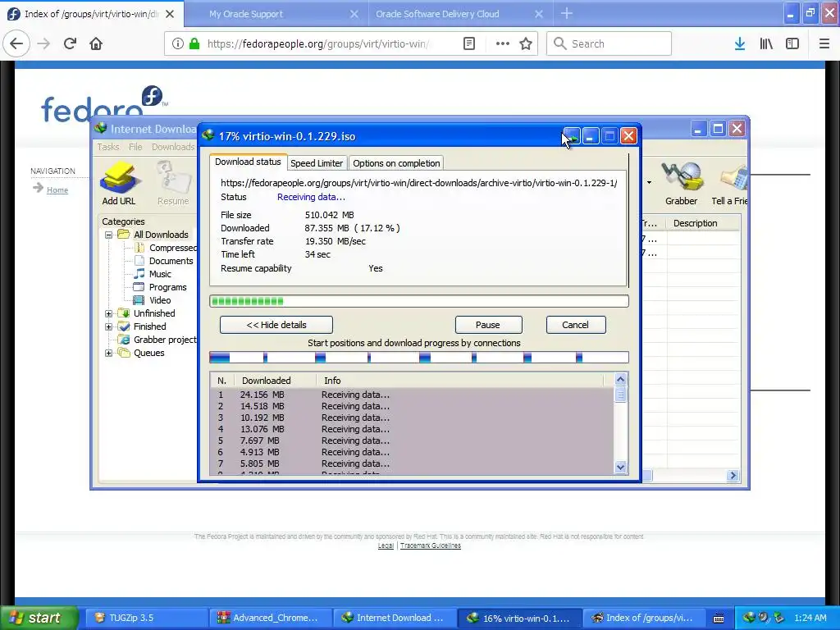Image resolution: width=840 pixels, height=630 pixels.
Task: Select Grabber projects category
Action: tap(165, 340)
